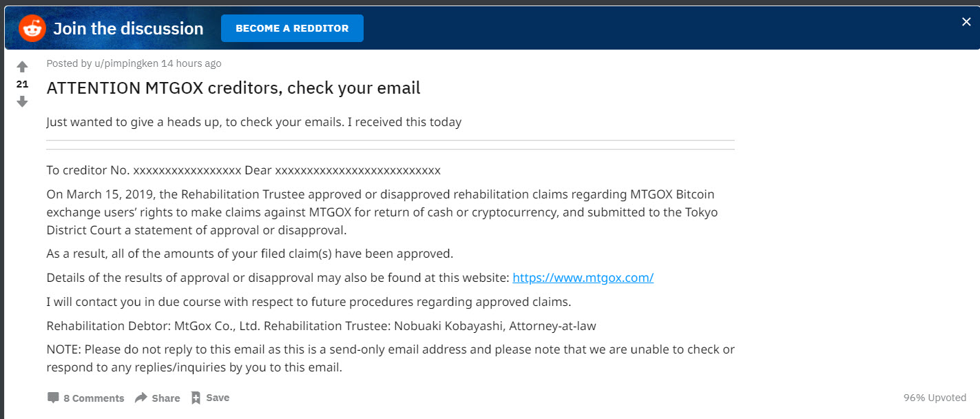The height and width of the screenshot is (419, 980).
Task: Click the BECOME A REDDITOR button
Action: tap(292, 28)
